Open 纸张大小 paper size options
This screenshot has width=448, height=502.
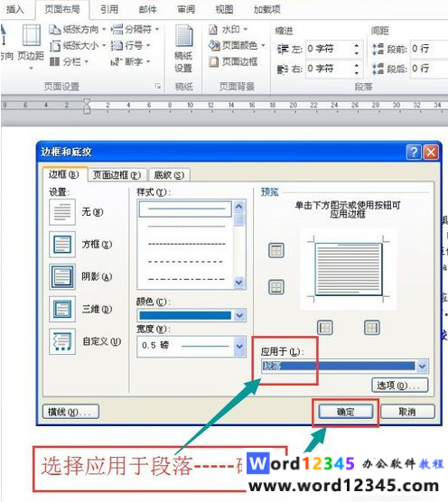pos(77,45)
